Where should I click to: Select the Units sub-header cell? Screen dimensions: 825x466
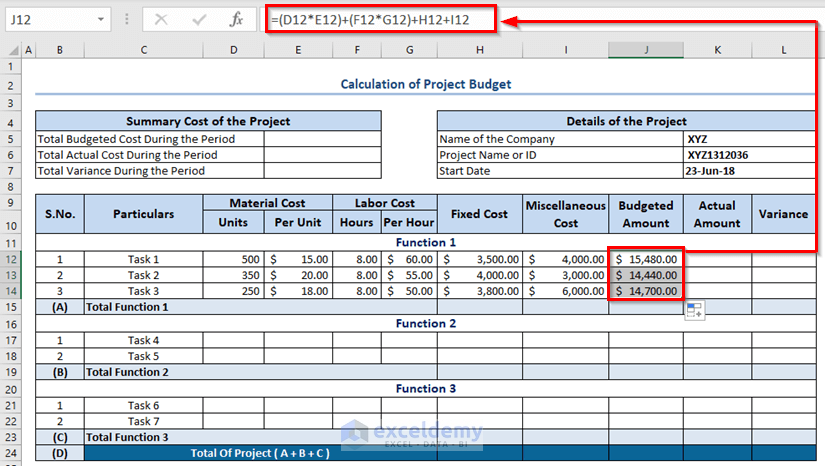pos(234,222)
